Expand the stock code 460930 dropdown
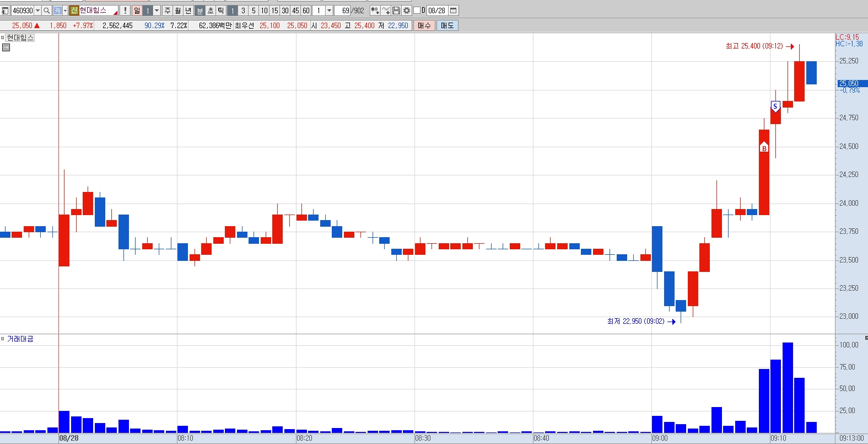The height and width of the screenshot is (444, 868). 37,10
